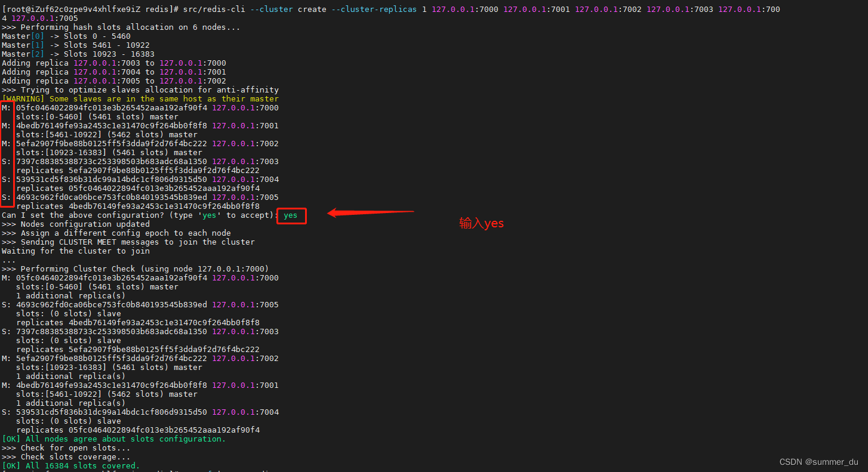Click the '--cluster-replicas 1' option in the command
This screenshot has height=472, width=868.
coord(379,10)
